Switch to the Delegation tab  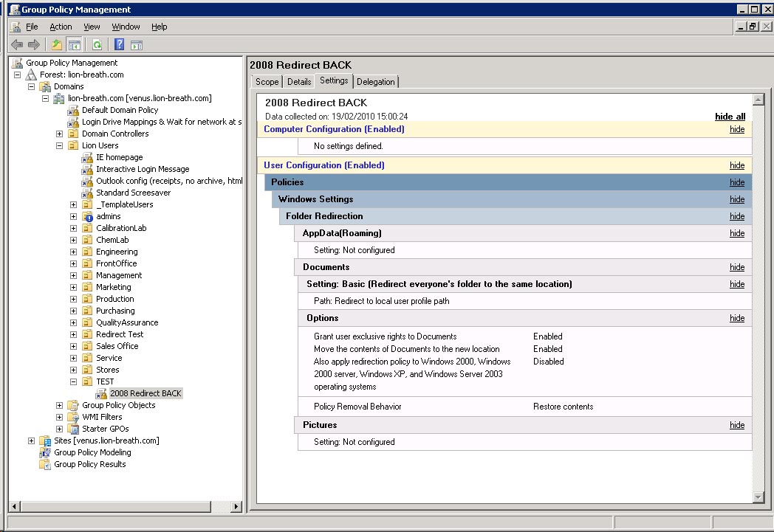376,82
